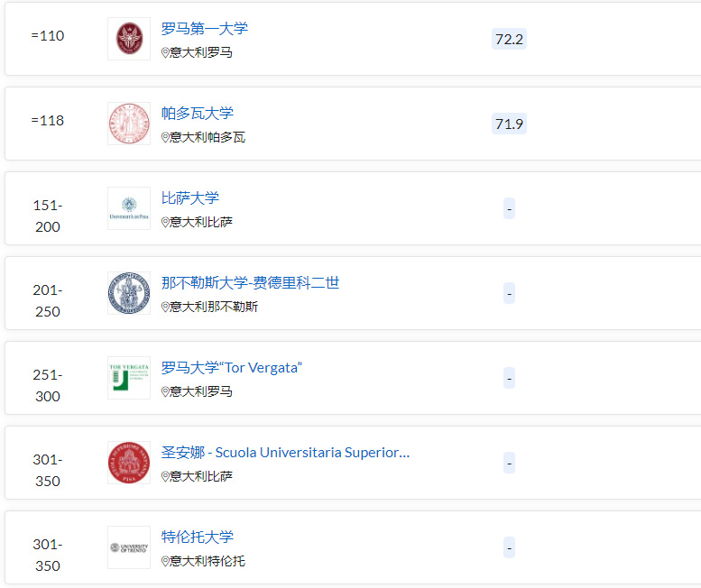Click the rank text 201-250

48,300
